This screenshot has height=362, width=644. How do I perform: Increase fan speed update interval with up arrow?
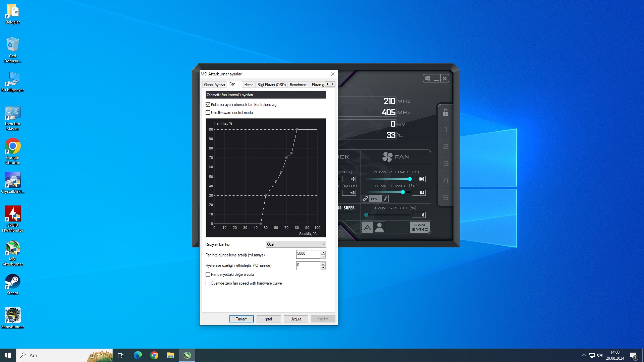pyautogui.click(x=323, y=252)
